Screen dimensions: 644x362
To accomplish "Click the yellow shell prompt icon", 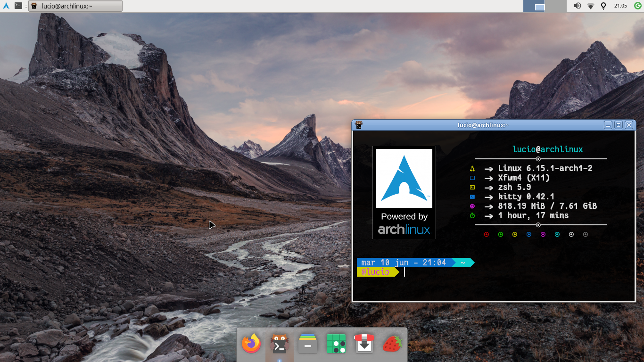I will point(472,188).
